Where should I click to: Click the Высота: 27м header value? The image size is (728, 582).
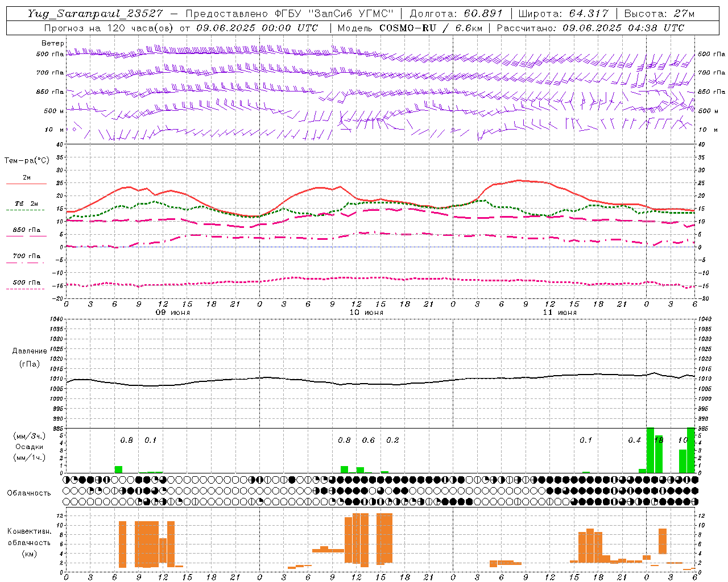click(x=659, y=14)
